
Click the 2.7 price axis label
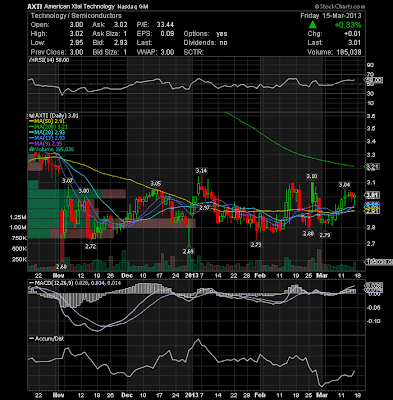[x=371, y=244]
